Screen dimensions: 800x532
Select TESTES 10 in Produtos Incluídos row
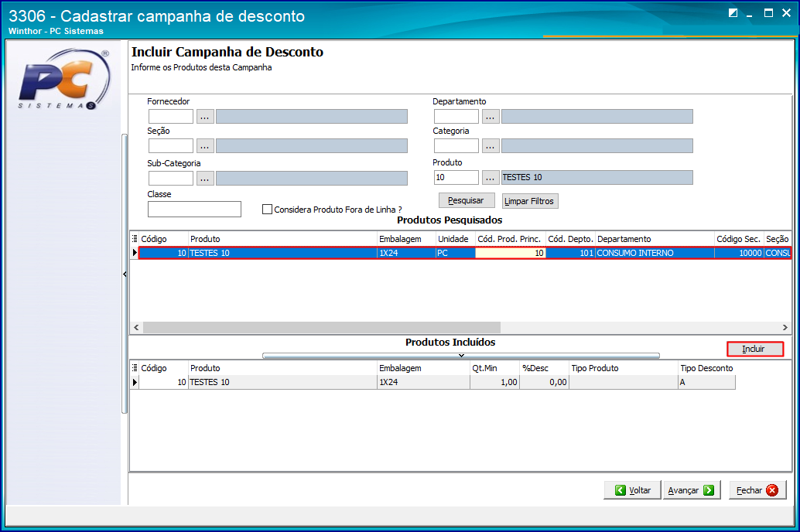(282, 382)
